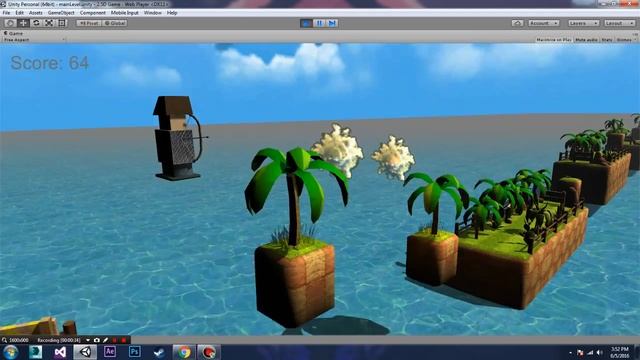Open the taskbar clock showing 3:52 PM
The height and width of the screenshot is (360, 640).
[620, 352]
